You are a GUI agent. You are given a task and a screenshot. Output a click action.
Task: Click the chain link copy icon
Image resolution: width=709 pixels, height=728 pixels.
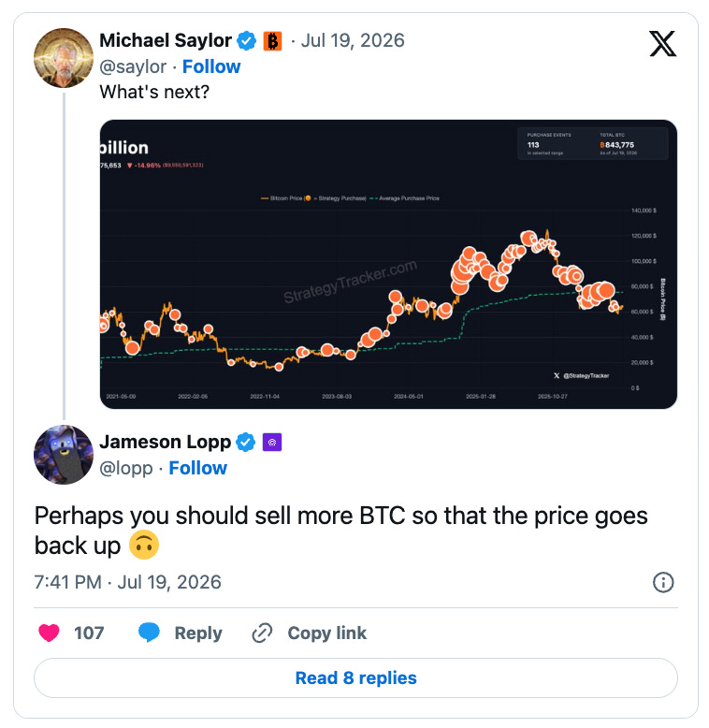[262, 633]
